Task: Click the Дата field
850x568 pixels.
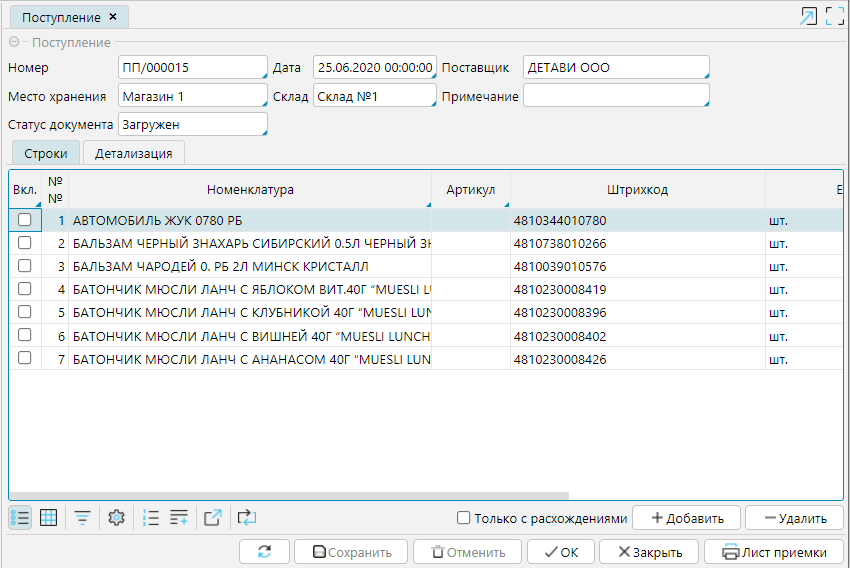Action: [375, 67]
